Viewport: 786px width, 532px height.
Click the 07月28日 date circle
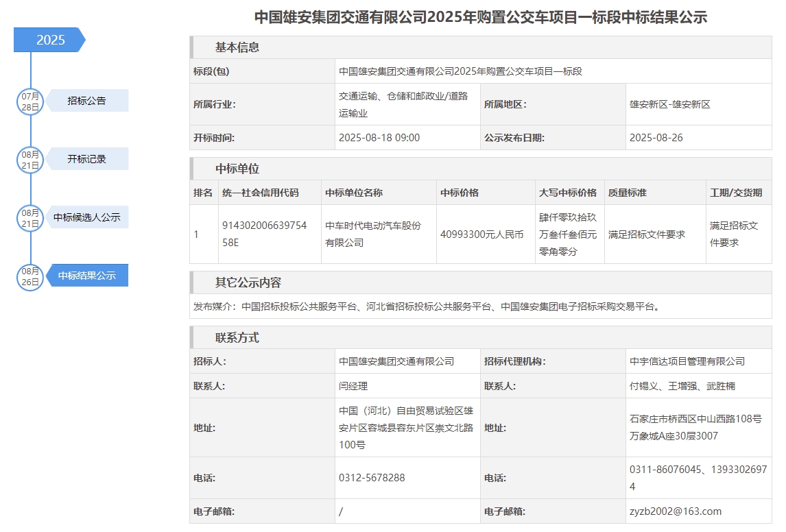point(30,101)
